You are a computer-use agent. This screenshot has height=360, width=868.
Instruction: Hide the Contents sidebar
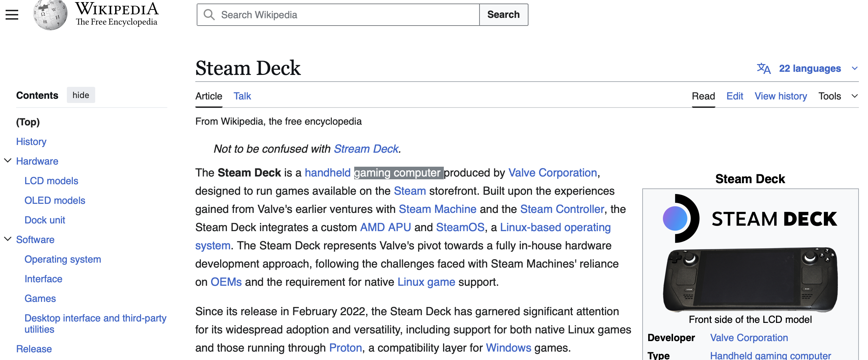pos(81,95)
